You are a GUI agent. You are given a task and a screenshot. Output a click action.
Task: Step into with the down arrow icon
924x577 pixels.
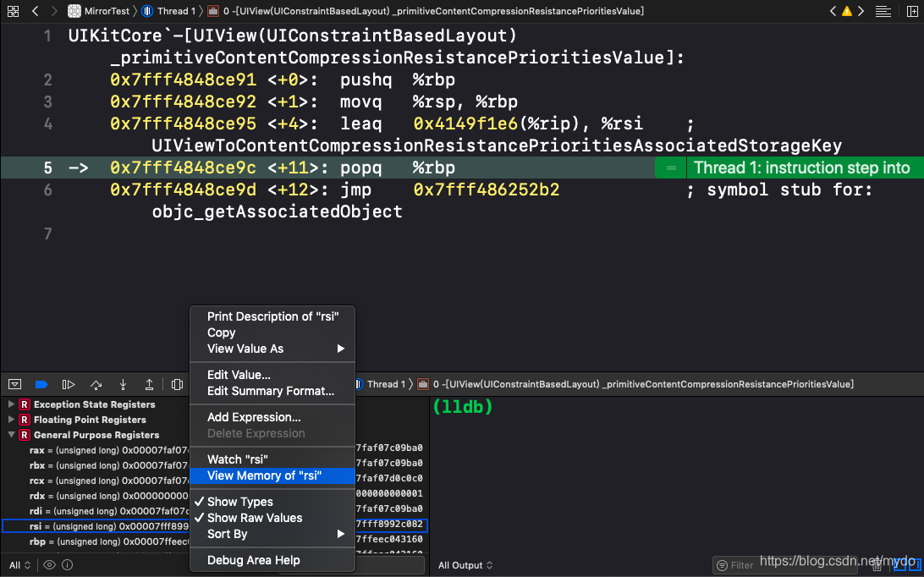(123, 384)
